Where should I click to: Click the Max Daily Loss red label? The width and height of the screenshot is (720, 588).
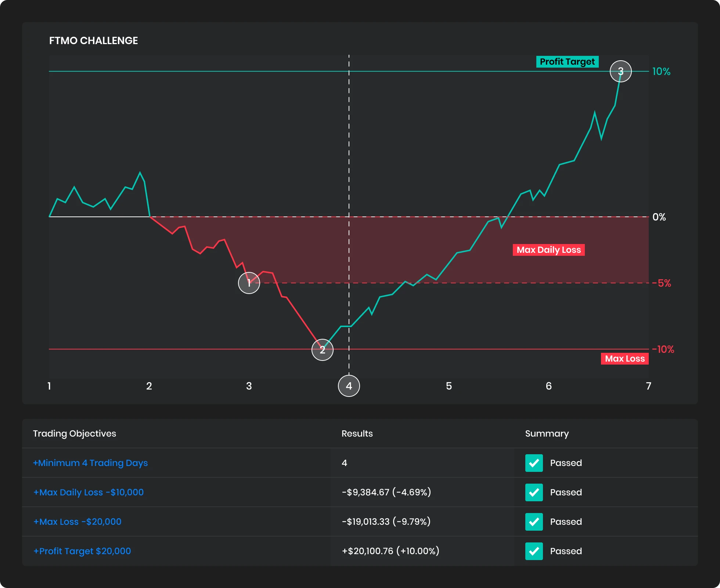tap(548, 250)
